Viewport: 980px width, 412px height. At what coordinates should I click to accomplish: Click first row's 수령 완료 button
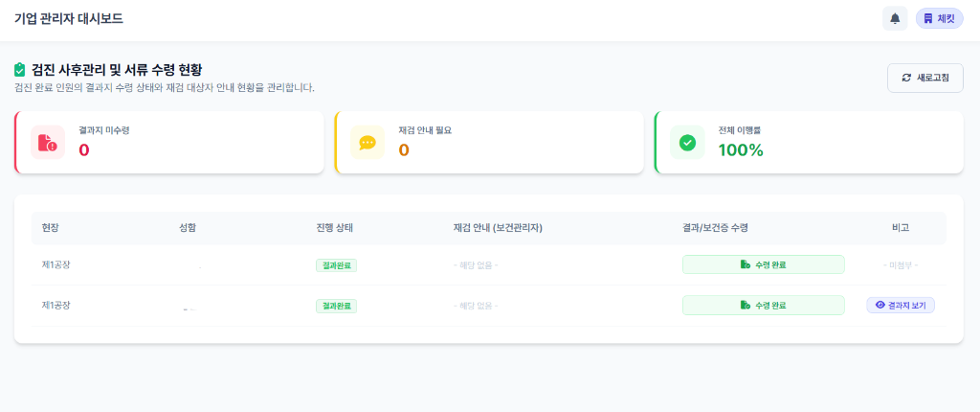pyautogui.click(x=763, y=264)
